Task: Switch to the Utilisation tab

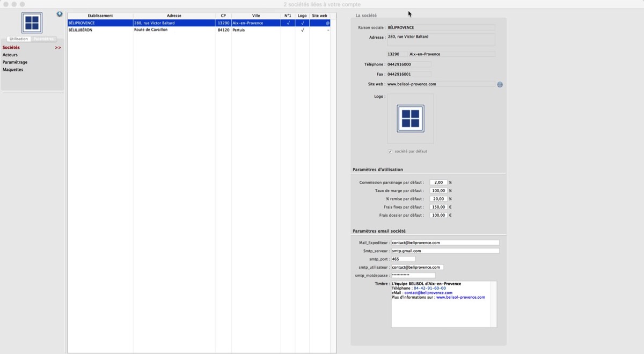Action: tap(19, 39)
